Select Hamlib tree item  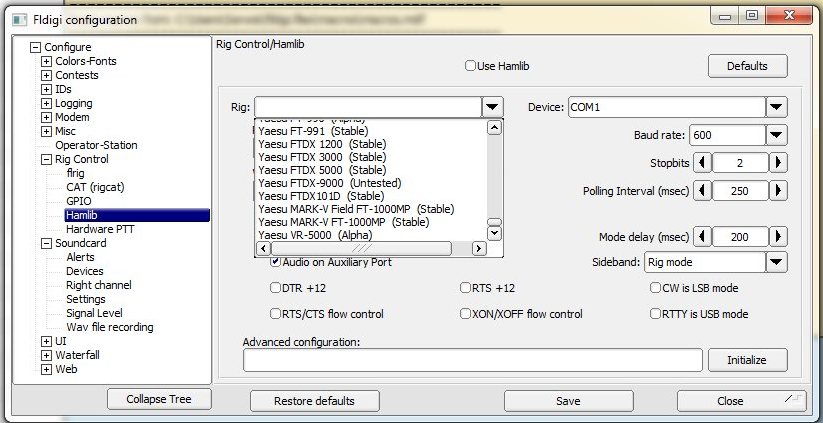click(137, 215)
